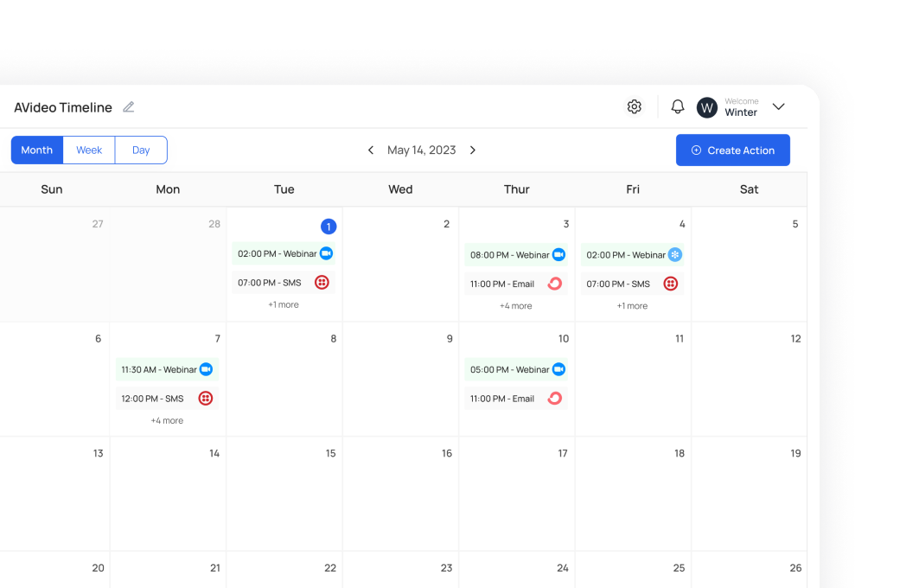The image size is (906, 588).
Task: Click the W profile avatar
Action: coord(706,107)
